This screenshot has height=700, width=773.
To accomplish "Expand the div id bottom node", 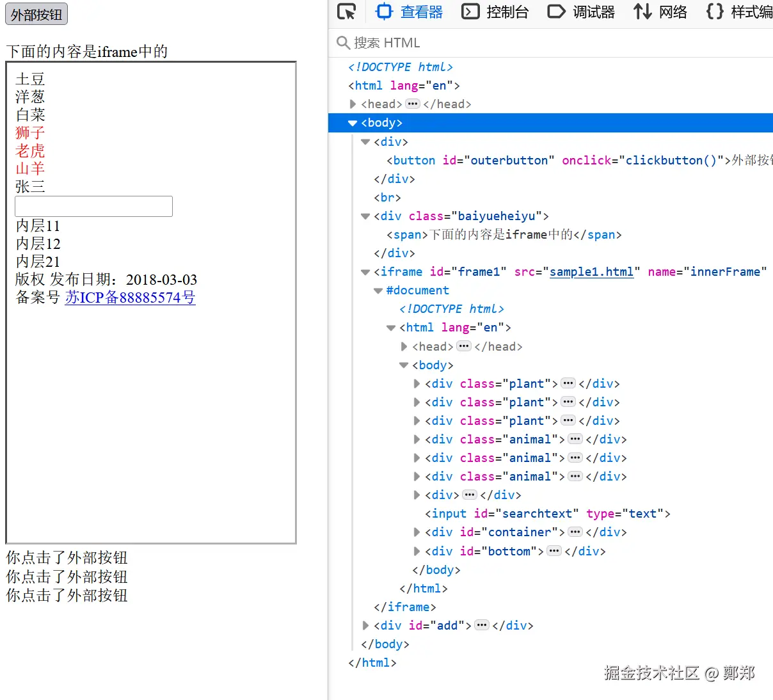I will pos(417,552).
